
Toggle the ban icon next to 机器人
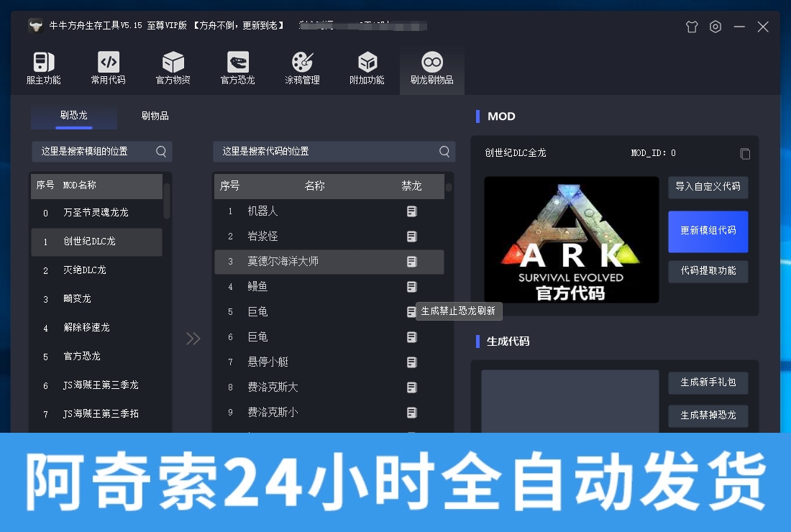(411, 211)
